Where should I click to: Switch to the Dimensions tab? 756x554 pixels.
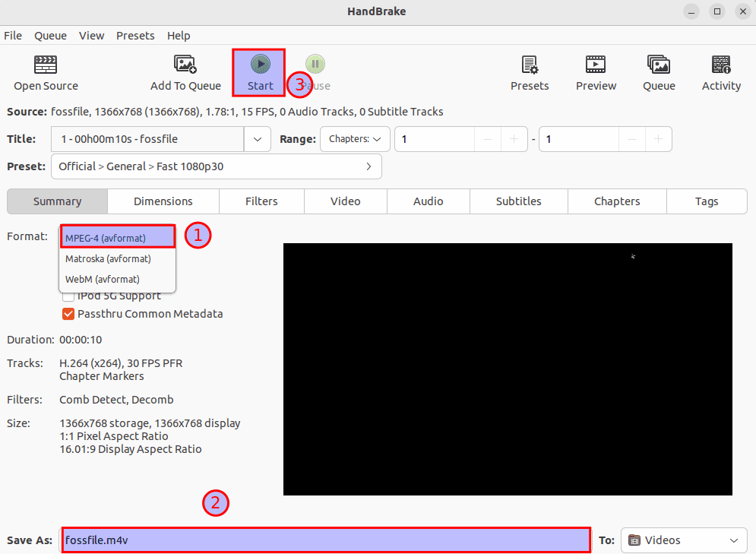pos(163,201)
